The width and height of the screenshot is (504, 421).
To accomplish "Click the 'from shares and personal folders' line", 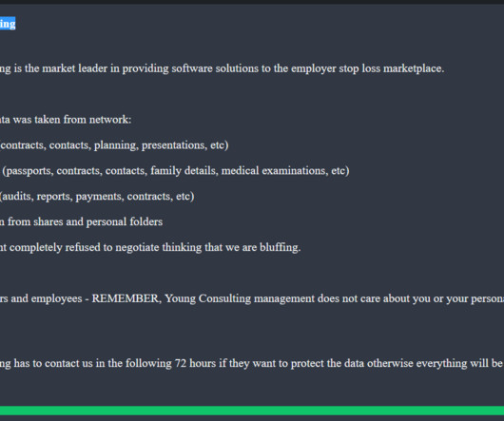I will click(x=82, y=221).
